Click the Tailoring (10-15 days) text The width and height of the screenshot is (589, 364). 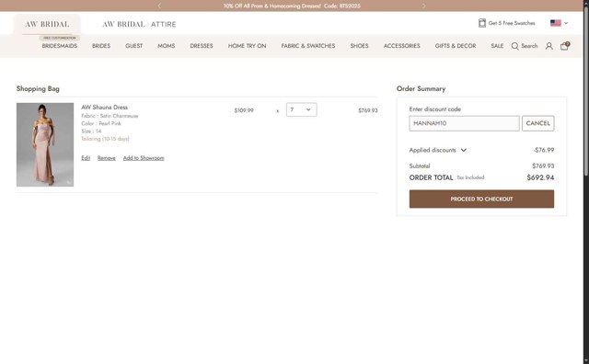tap(105, 139)
